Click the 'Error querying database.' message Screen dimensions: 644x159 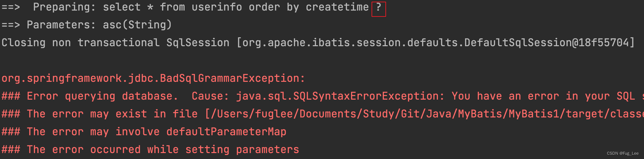(x=102, y=96)
